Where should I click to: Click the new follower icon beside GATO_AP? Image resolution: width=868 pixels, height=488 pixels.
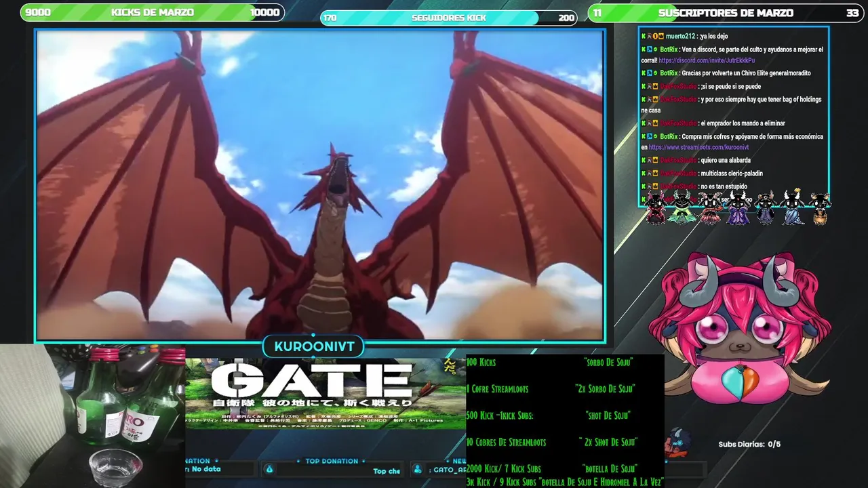(x=418, y=469)
